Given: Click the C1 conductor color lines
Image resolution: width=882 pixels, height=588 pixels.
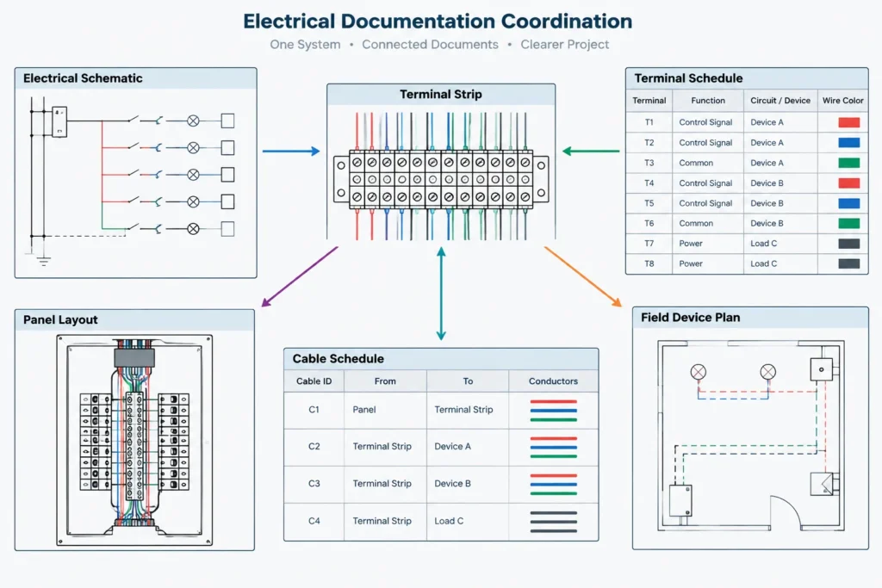Looking at the screenshot, I should (x=554, y=411).
